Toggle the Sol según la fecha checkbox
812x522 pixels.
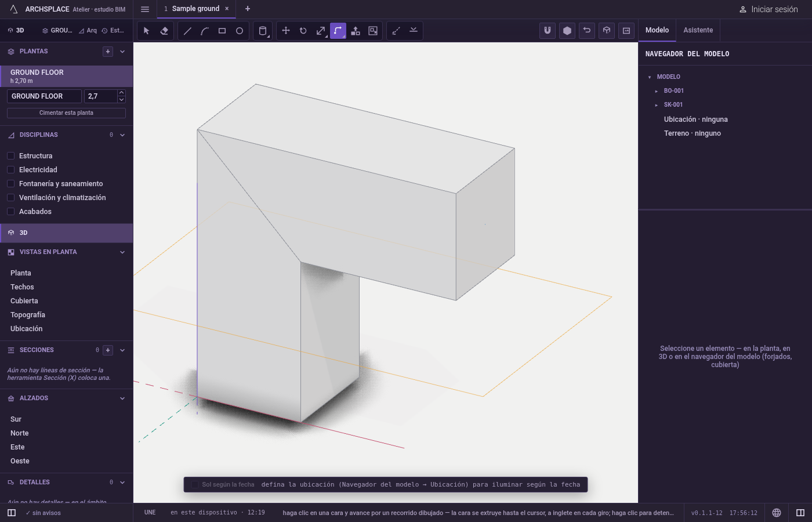tap(195, 485)
